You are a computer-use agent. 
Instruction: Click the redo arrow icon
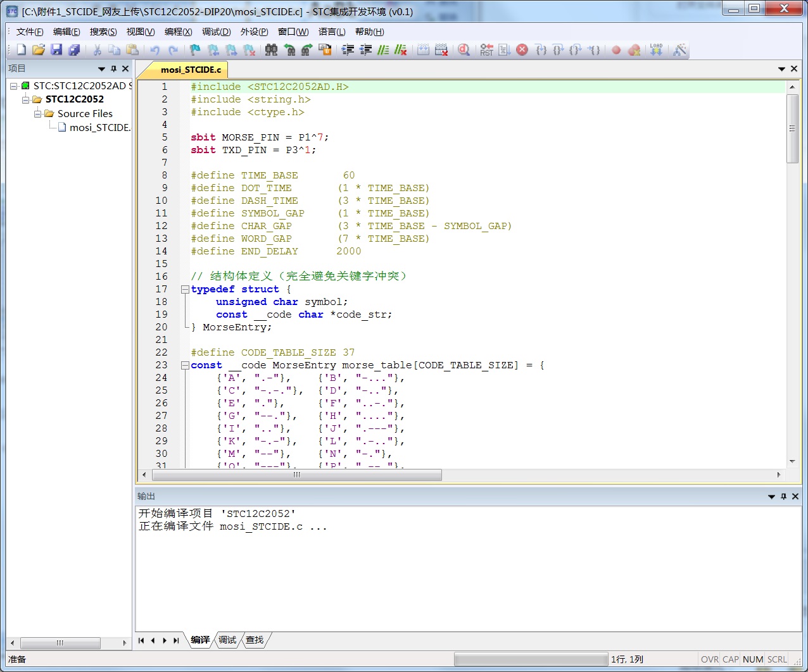tap(173, 50)
